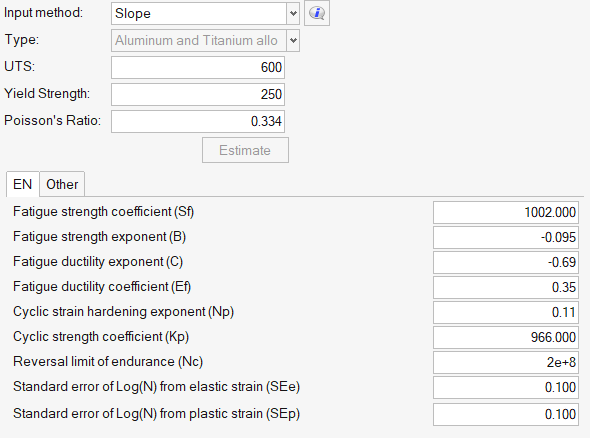Click the Slope text in Input method box
Screen dimensions: 590x438
(x=133, y=14)
